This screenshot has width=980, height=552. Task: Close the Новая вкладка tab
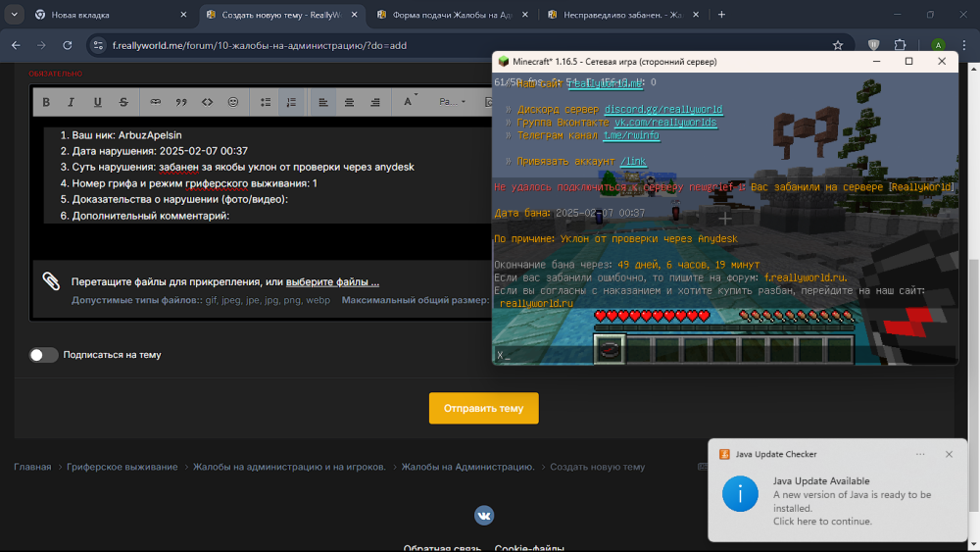[183, 15]
